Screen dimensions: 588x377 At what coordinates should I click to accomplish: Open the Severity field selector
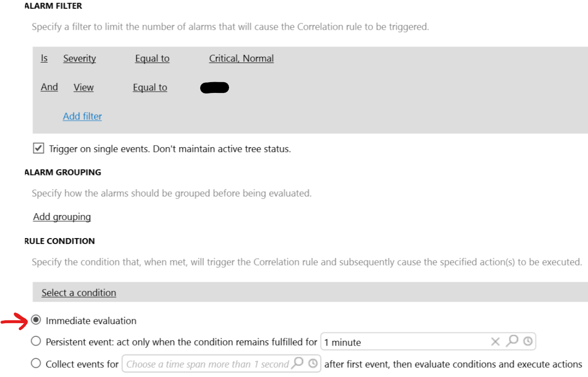pos(80,58)
